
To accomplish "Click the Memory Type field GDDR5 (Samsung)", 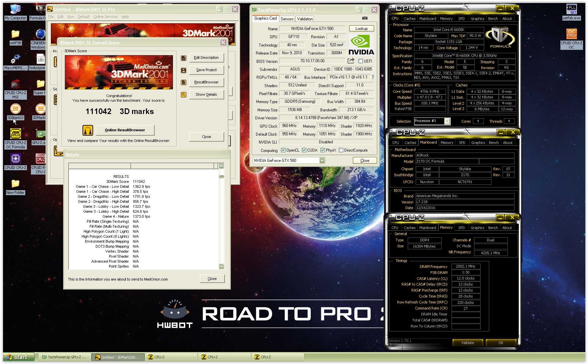I will [300, 102].
